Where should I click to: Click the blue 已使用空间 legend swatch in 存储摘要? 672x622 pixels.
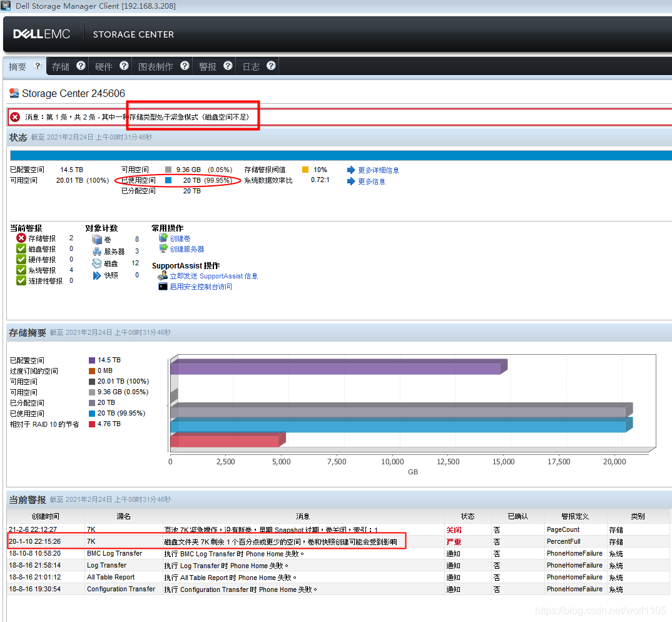(x=92, y=413)
